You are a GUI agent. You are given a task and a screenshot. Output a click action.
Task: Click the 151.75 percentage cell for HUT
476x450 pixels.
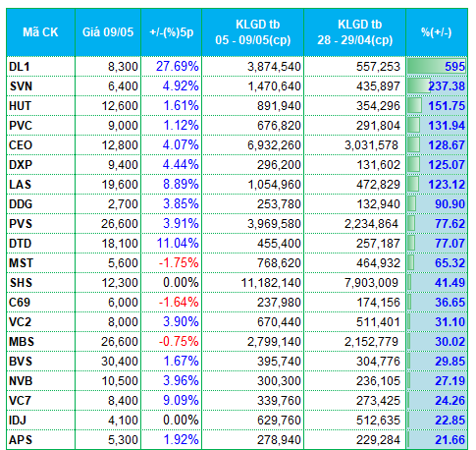tap(437, 106)
